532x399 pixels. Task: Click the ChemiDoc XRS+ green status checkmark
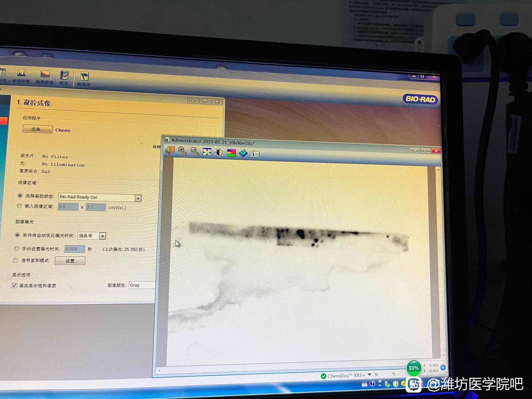(323, 376)
